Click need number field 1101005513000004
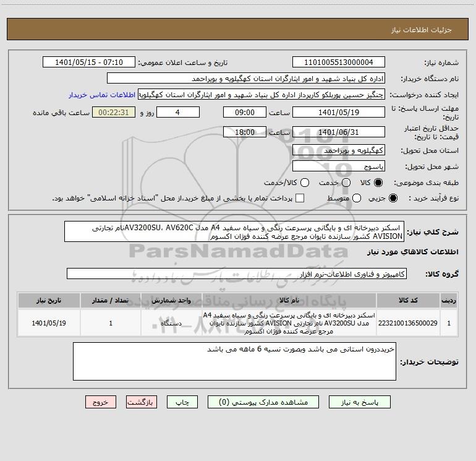This screenshot has height=461, width=476. pos(339,62)
